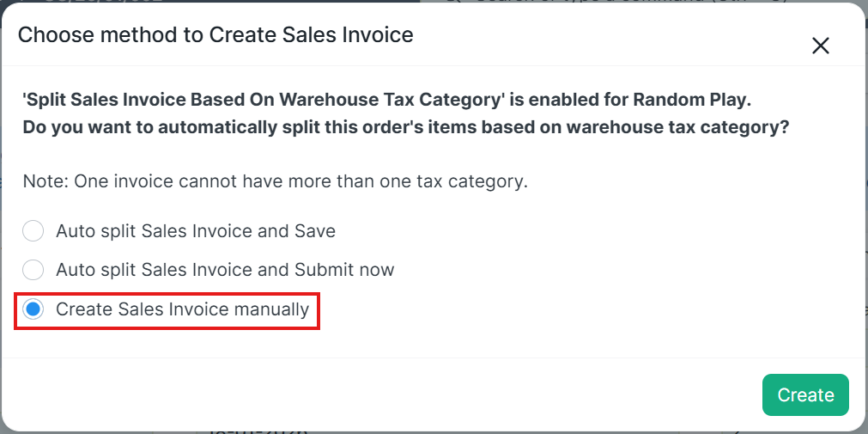The width and height of the screenshot is (868, 434).
Task: Select the Create Sales Invoice manually radio
Action: click(33, 309)
